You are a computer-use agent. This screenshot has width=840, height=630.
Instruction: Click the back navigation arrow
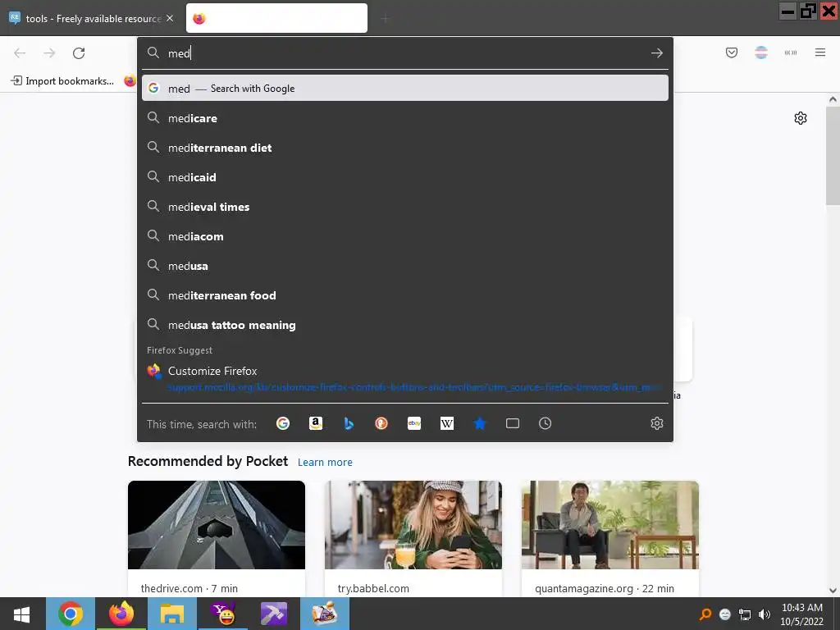coord(20,53)
